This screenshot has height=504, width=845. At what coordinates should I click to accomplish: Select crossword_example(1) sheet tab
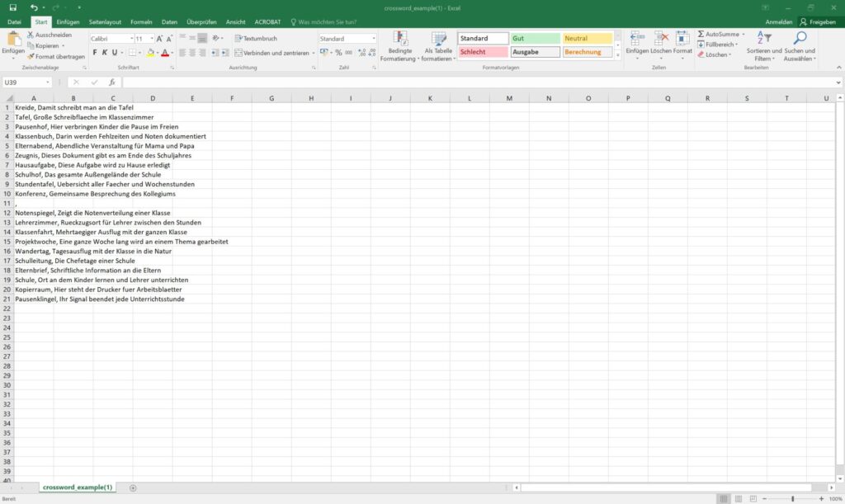point(78,488)
